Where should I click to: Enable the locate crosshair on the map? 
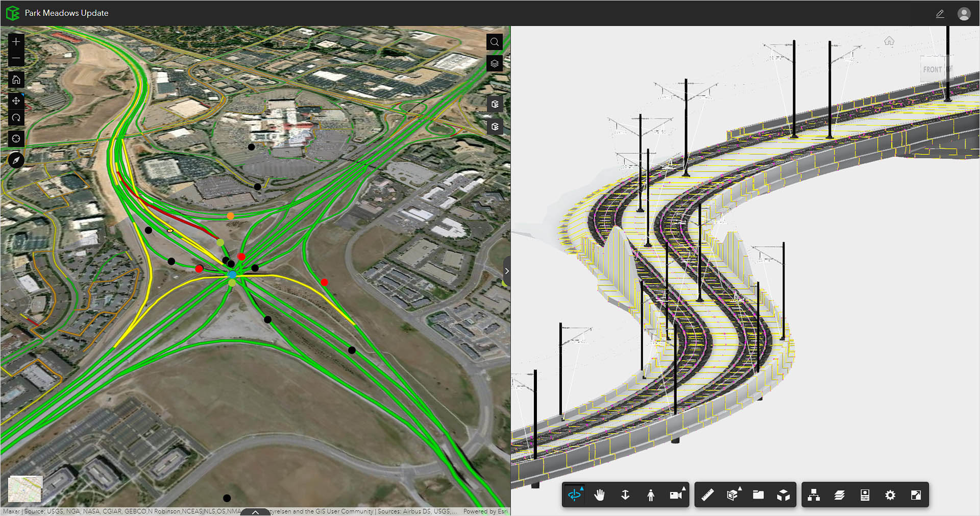[16, 138]
